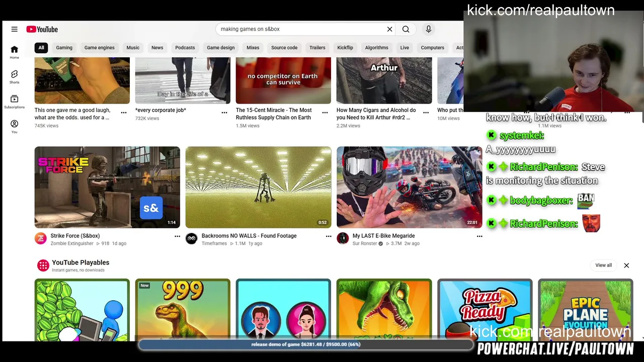Click Timeframes channel avatar
644x362 pixels.
(x=191, y=239)
